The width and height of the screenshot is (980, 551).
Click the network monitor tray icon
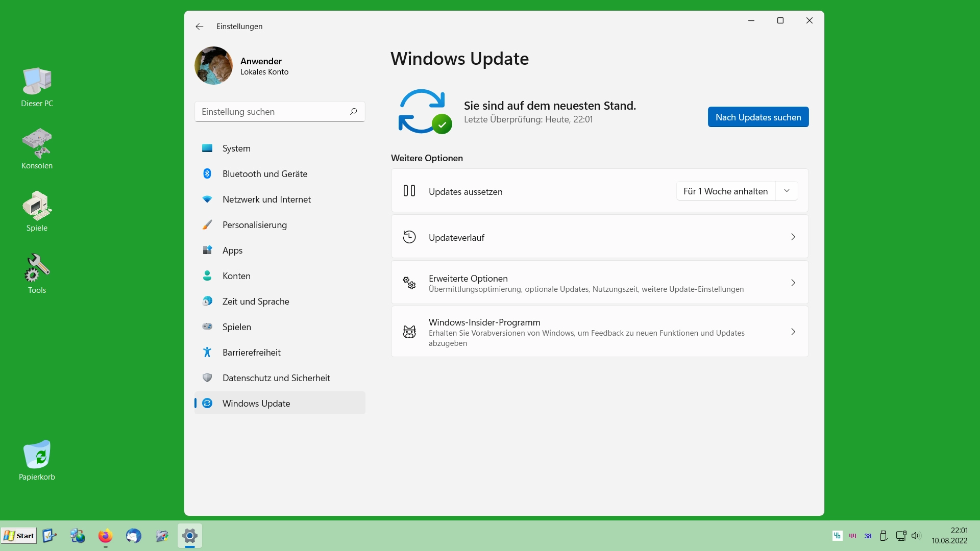tap(901, 536)
